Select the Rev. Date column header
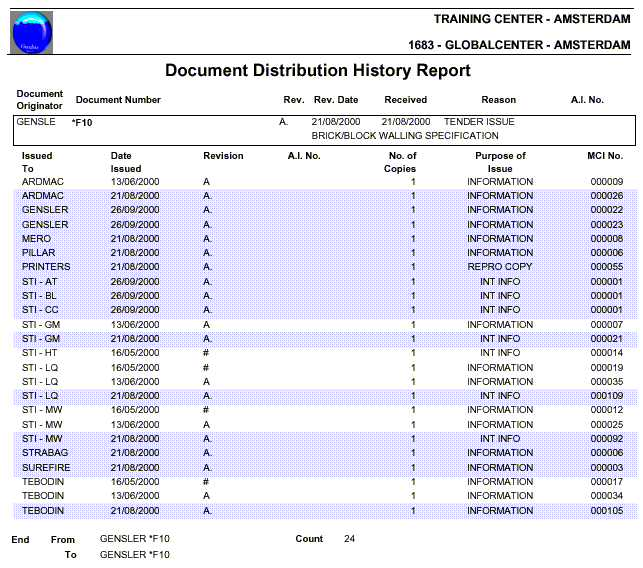The width and height of the screenshot is (643, 568). click(x=336, y=100)
